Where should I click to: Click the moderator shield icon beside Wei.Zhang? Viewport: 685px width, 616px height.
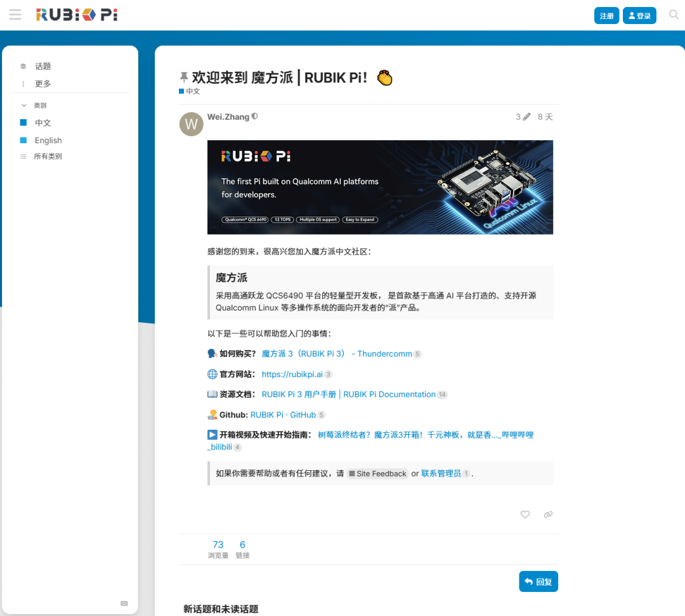[255, 117]
